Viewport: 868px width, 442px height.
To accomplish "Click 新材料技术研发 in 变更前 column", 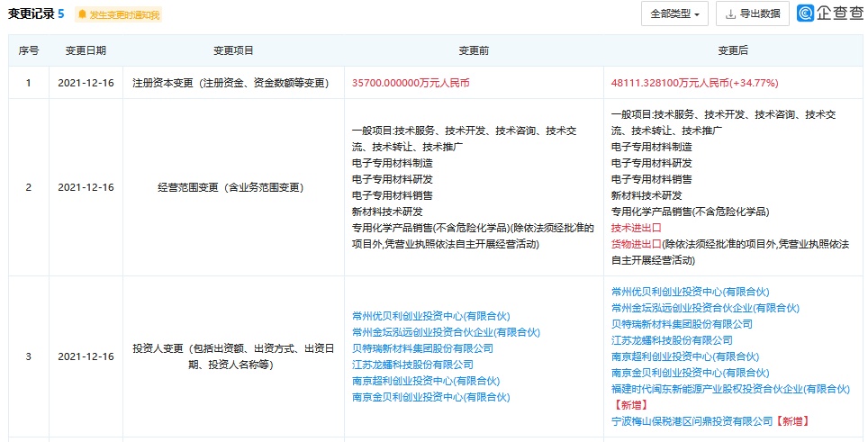I will (387, 212).
